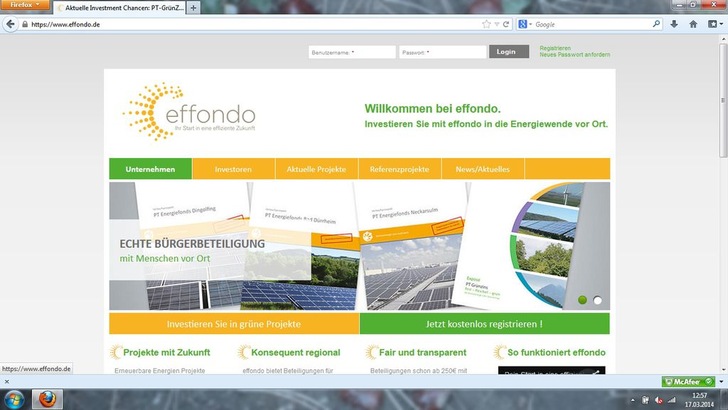This screenshot has height=410, width=728.
Task: Open the Unternehmen menu item
Action: pos(150,169)
